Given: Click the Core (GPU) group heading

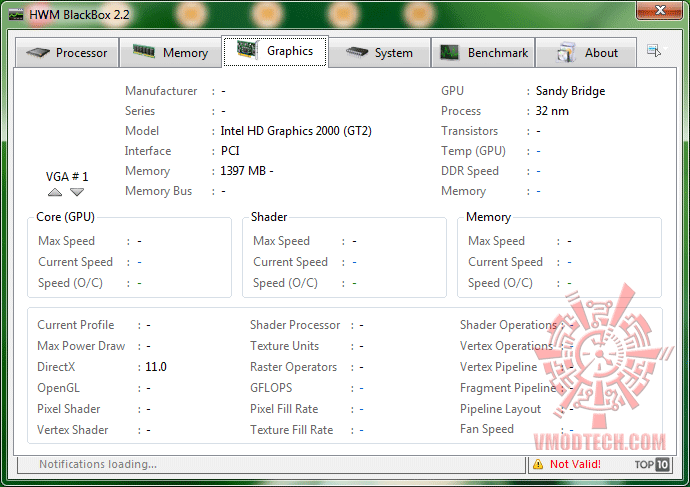Looking at the screenshot, I should [x=66, y=217].
